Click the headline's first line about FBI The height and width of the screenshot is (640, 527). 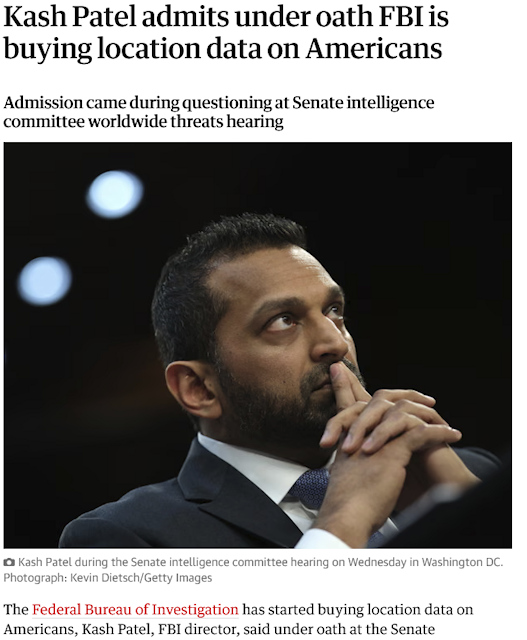(226, 17)
